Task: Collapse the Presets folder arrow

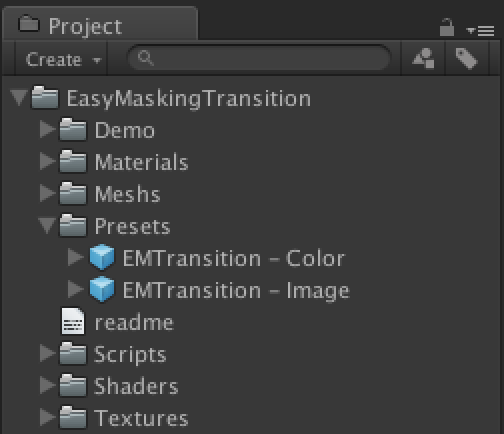Action: pyautogui.click(x=47, y=226)
